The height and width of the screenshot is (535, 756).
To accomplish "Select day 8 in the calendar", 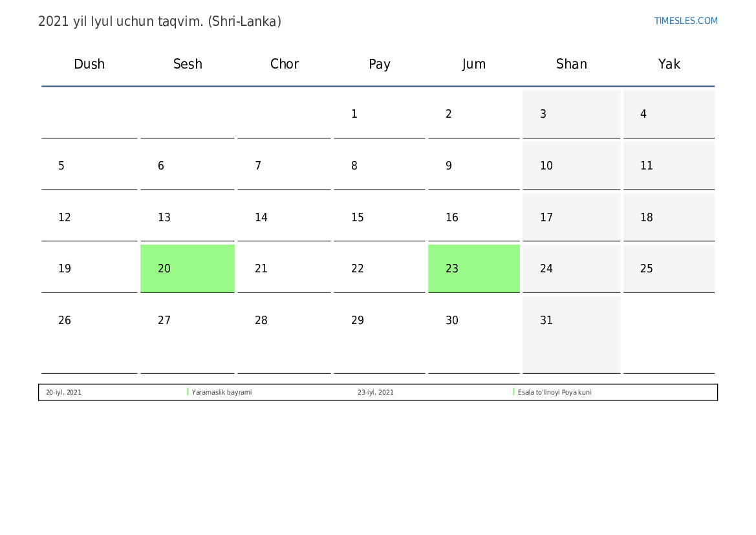I will 380,166.
